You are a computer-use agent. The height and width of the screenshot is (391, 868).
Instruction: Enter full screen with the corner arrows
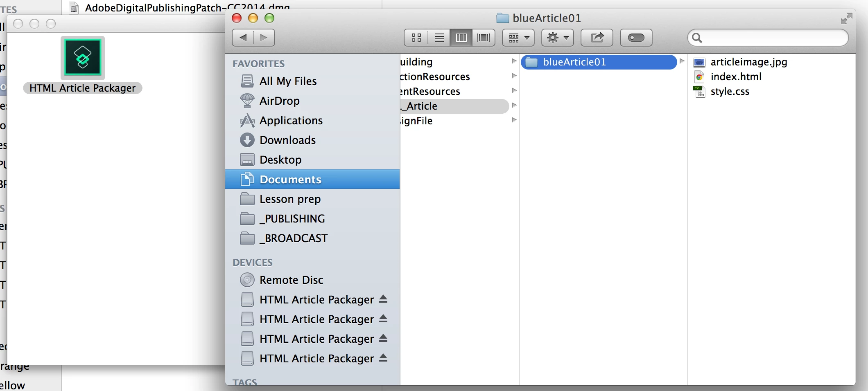(x=846, y=18)
